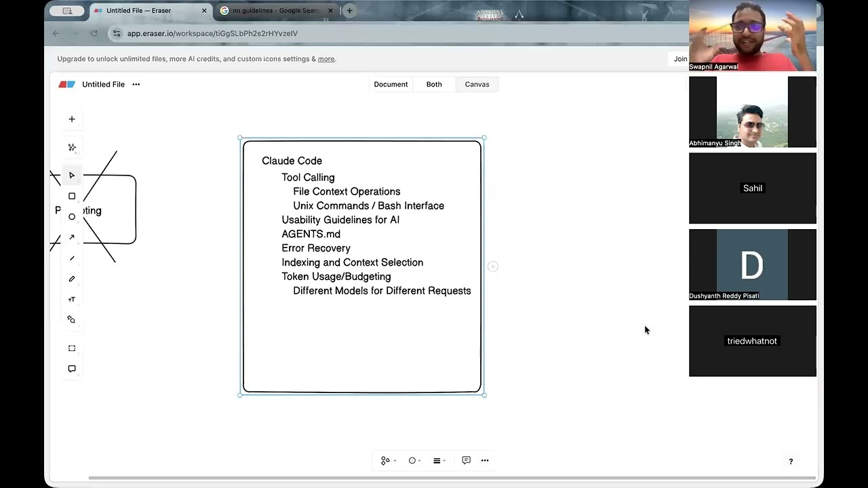
Task: Click the "Tool Calling" text line
Action: pyautogui.click(x=308, y=178)
